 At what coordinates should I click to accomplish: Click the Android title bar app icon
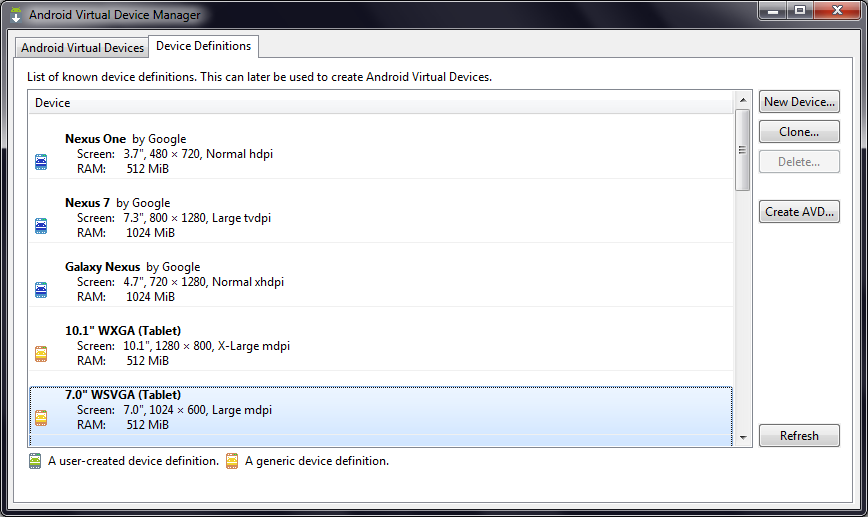[x=16, y=14]
